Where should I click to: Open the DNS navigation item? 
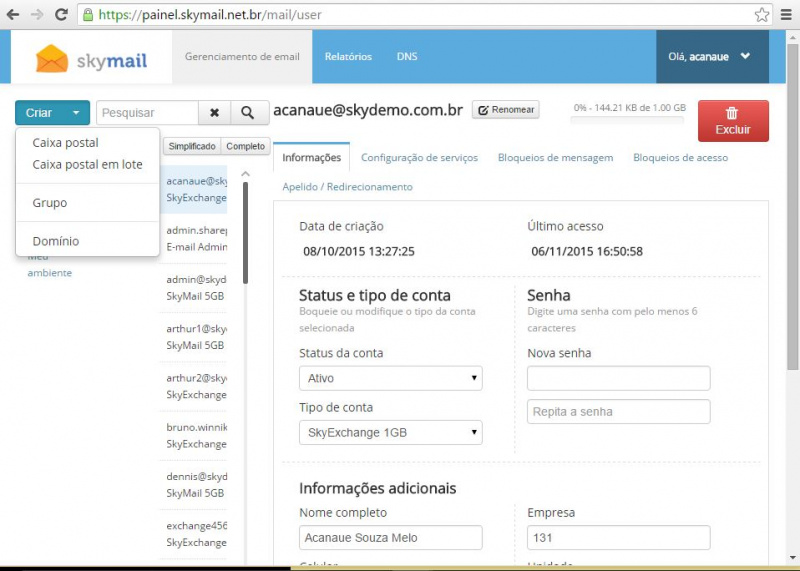point(407,57)
